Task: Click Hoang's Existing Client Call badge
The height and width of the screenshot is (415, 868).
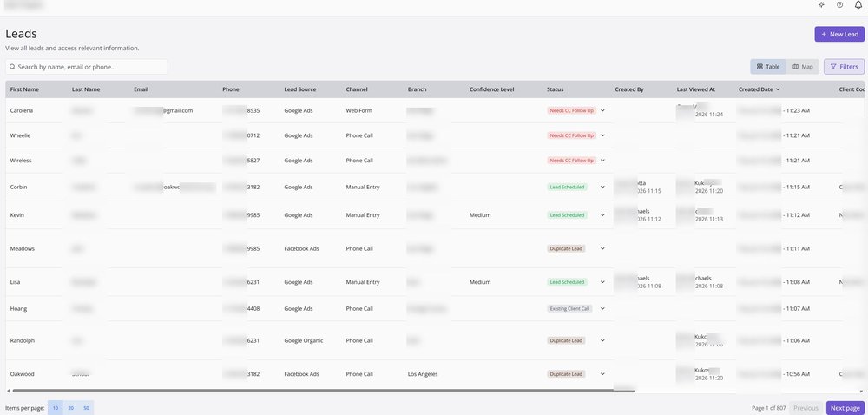Action: pos(569,309)
